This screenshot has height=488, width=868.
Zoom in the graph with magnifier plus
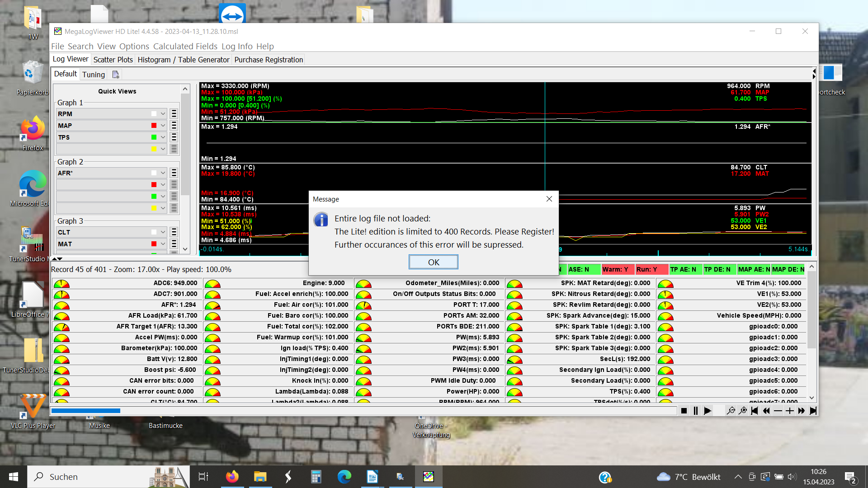(743, 411)
